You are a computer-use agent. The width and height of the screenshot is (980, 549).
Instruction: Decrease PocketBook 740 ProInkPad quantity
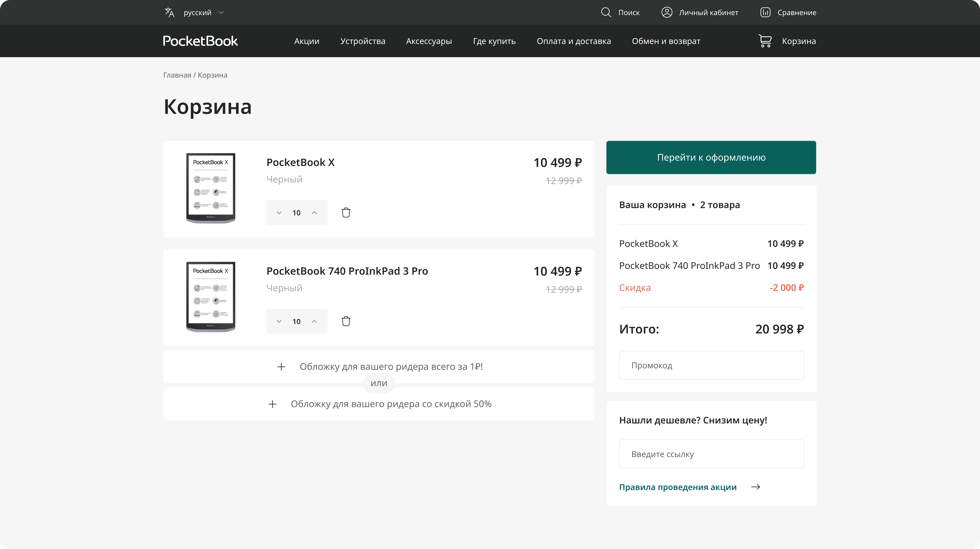point(279,321)
